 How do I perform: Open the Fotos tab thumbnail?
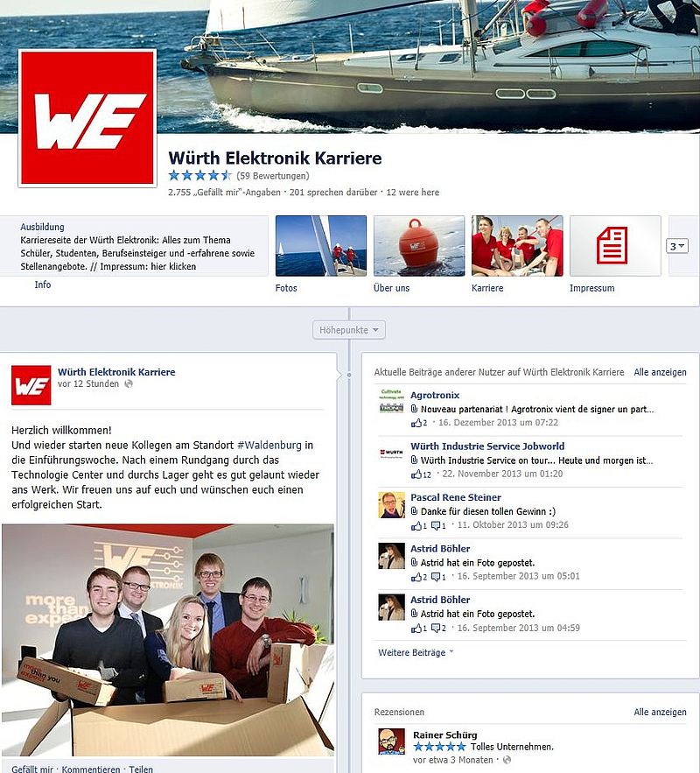click(x=321, y=245)
